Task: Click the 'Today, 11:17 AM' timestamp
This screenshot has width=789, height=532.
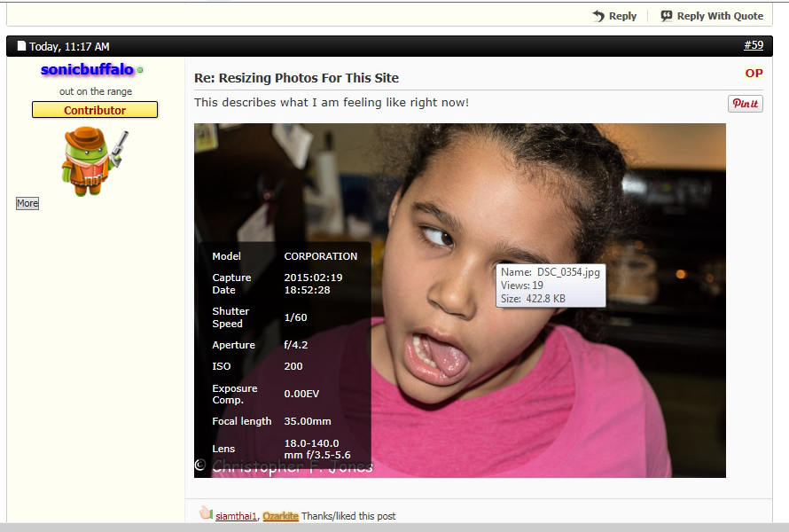Action: tap(69, 46)
